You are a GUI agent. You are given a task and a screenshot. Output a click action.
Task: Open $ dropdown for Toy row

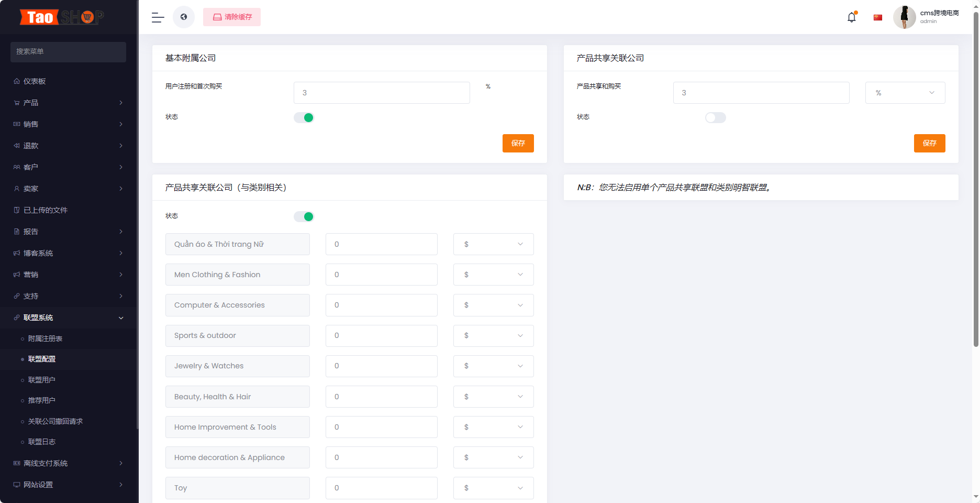click(493, 488)
